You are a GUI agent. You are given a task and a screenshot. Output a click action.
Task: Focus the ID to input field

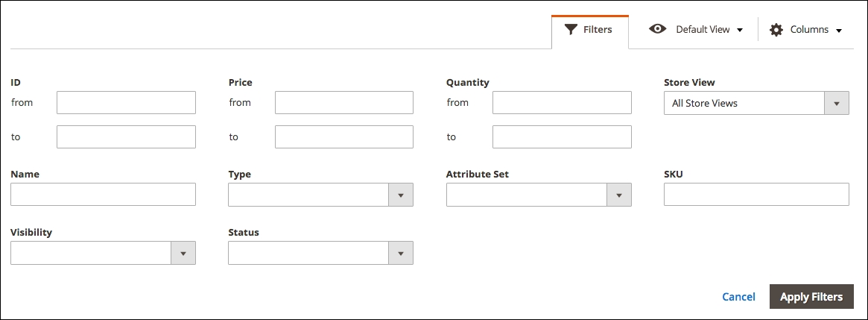coord(126,137)
